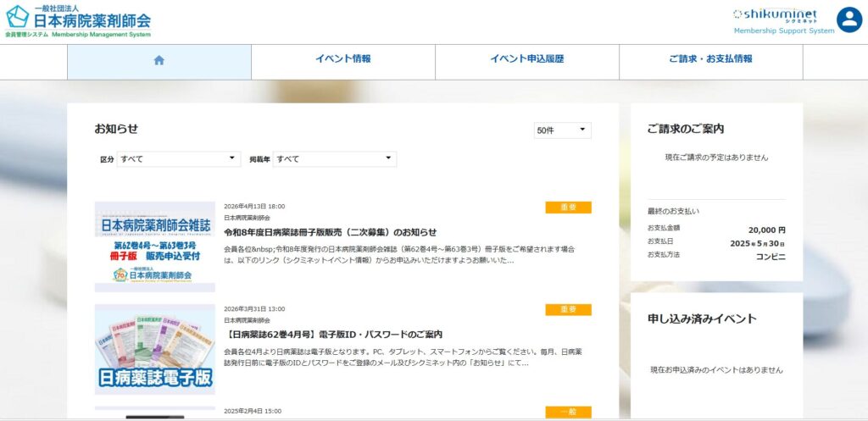Click the 日病薬誌電子版 thumbnail

[155, 349]
